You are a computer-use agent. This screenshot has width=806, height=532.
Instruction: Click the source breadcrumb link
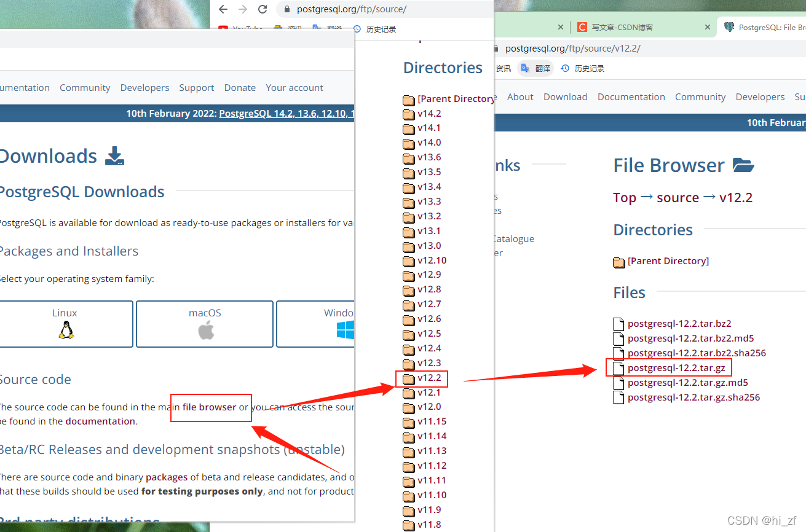pyautogui.click(x=678, y=198)
